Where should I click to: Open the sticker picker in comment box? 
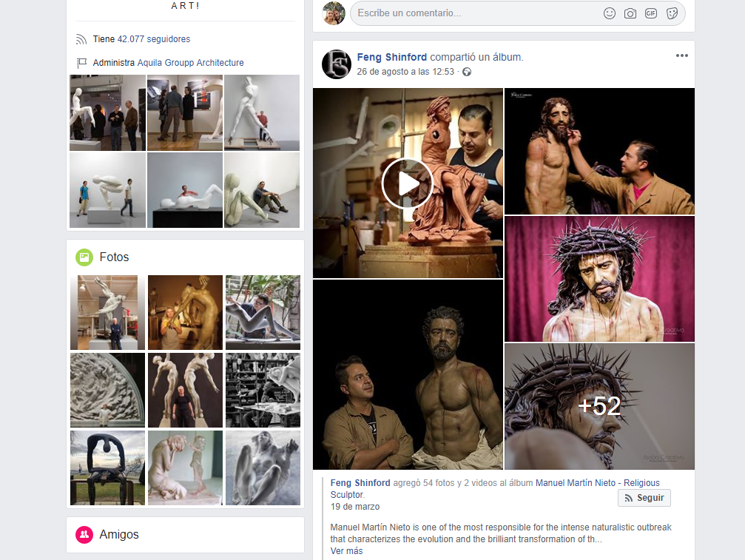[672, 13]
